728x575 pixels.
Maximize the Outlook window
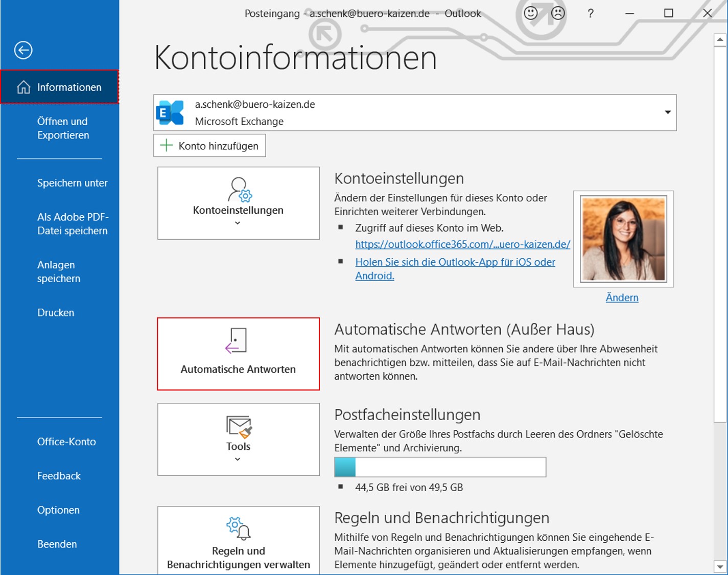[x=668, y=13]
